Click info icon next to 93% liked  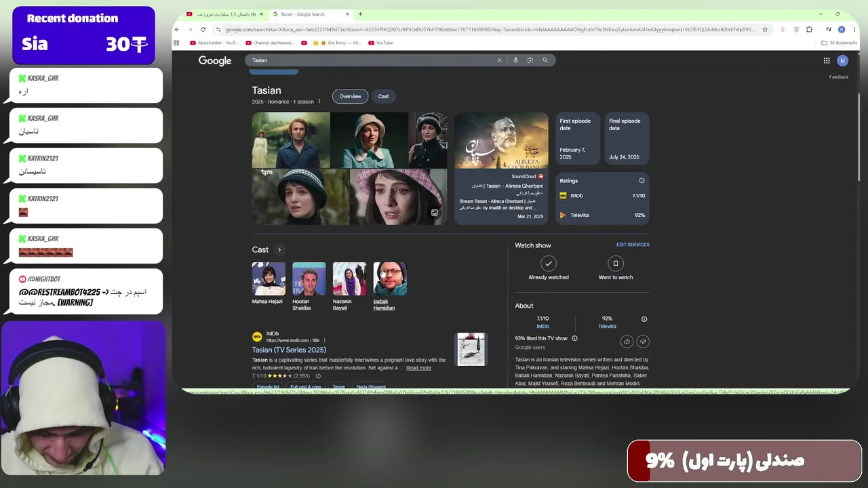(574, 338)
